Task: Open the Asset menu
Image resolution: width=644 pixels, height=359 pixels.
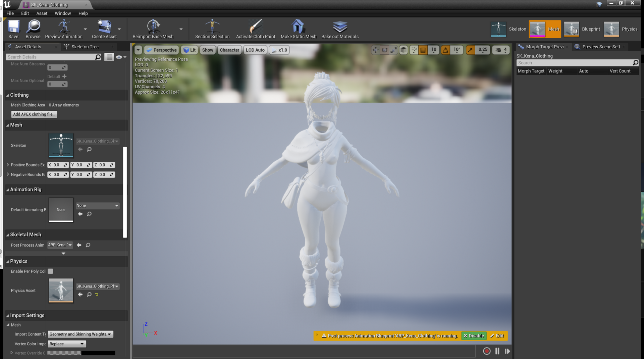Action: 42,13
